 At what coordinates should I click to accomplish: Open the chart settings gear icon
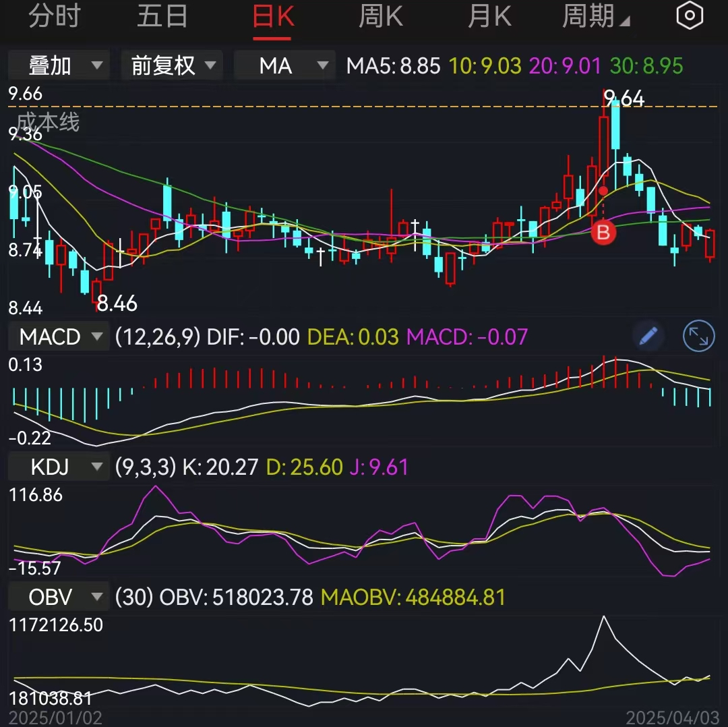pos(690,15)
